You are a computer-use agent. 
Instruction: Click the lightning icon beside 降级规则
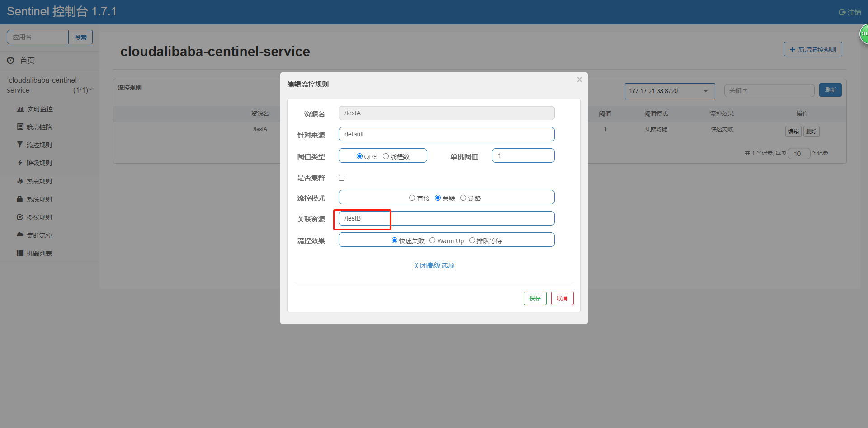[20, 163]
